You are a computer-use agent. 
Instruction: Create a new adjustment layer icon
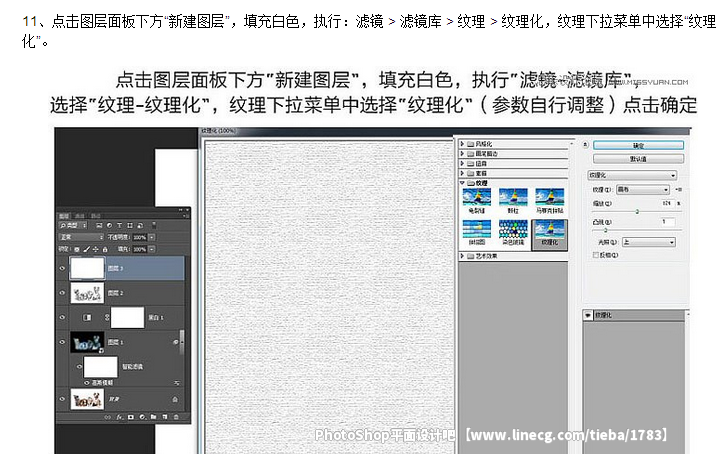pyautogui.click(x=142, y=417)
